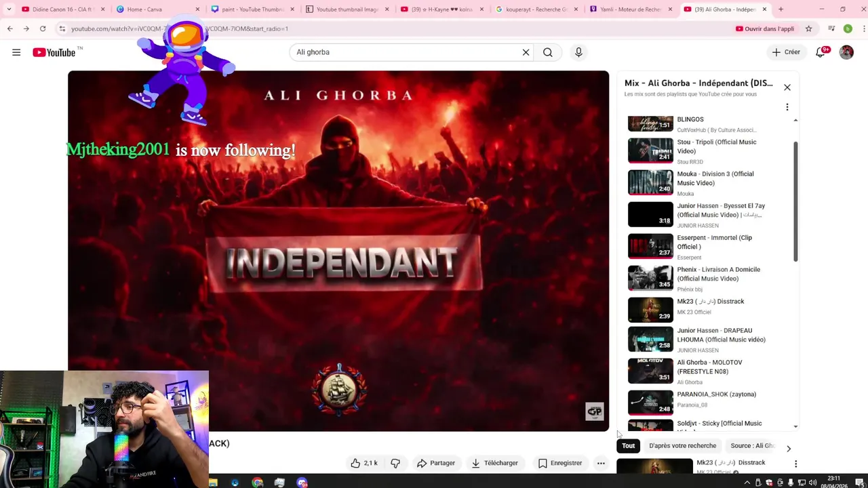Open File Explorer from the taskbar
Screen dimensions: 868x488
click(213, 483)
